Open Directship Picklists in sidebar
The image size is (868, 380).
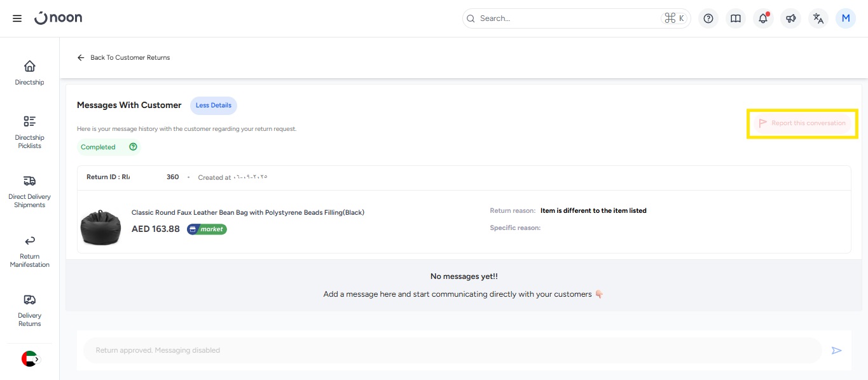30,132
